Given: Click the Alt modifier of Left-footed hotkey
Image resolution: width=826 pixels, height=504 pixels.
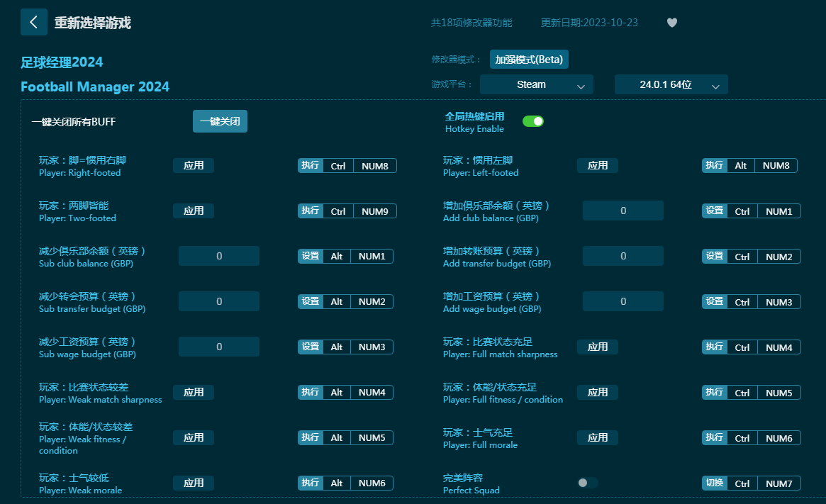Looking at the screenshot, I should pos(741,165).
